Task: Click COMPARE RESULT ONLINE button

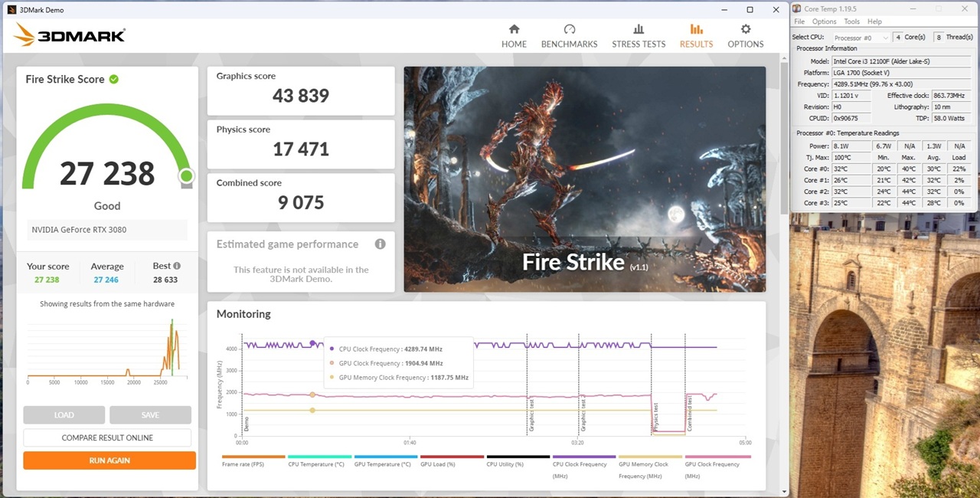Action: click(107, 437)
